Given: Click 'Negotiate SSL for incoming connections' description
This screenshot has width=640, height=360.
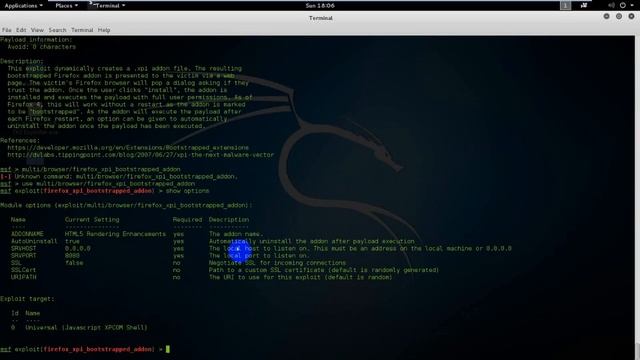Looking at the screenshot, I should pos(277,263).
